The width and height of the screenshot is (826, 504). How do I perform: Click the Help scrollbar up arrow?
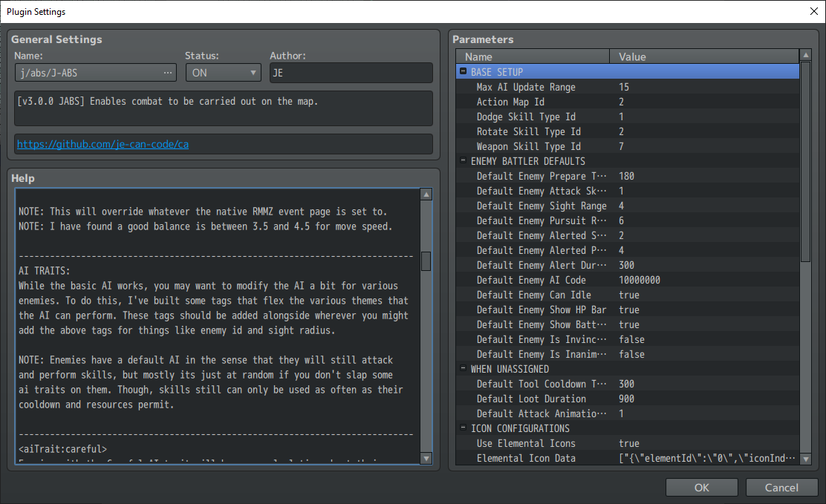426,195
